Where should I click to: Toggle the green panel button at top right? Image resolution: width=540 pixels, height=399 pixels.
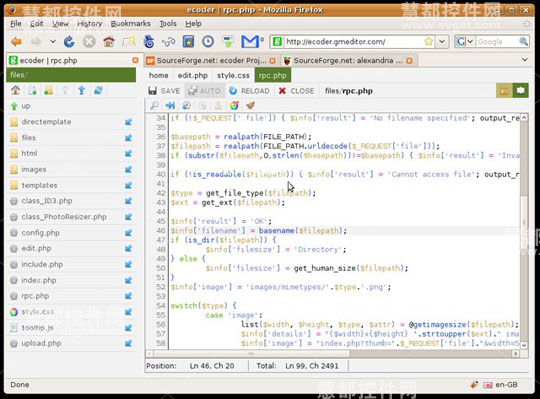click(520, 91)
